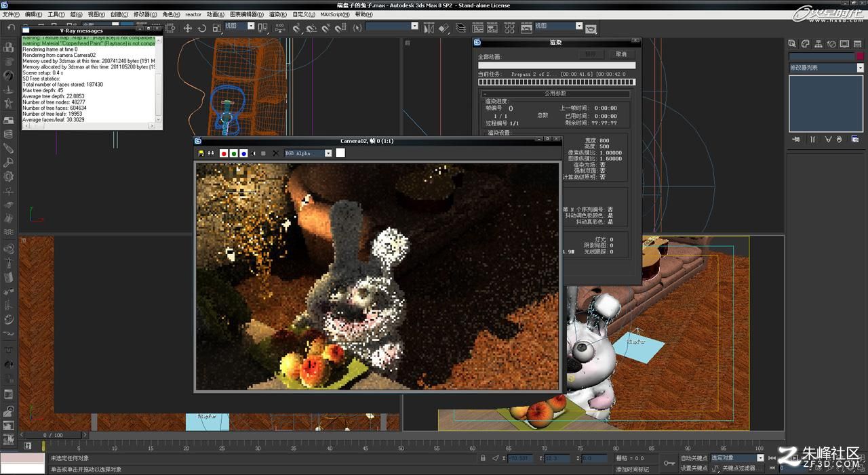
Task: Toggle the selection lock icon
Action: tap(483, 458)
